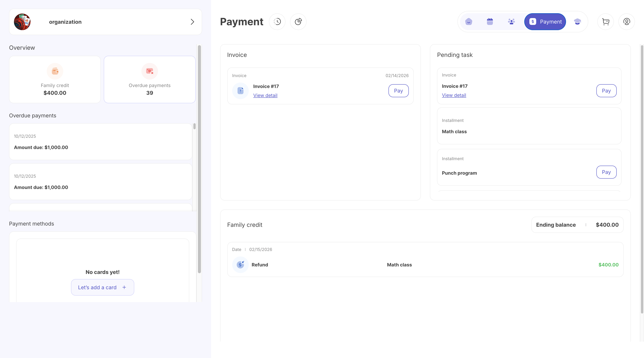Pay the Punch program installment
The image size is (644, 358).
pyautogui.click(x=606, y=172)
